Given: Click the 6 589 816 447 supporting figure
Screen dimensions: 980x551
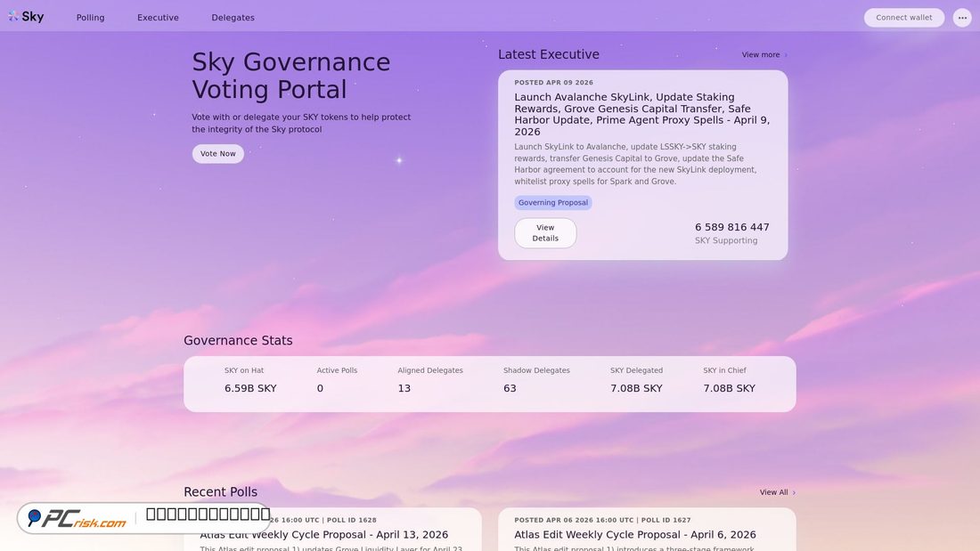Looking at the screenshot, I should pyautogui.click(x=731, y=227).
